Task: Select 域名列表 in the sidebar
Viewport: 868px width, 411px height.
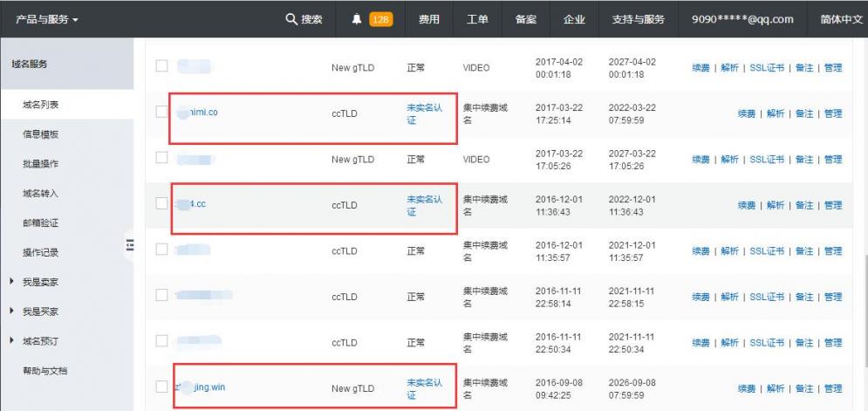Action: point(41,106)
